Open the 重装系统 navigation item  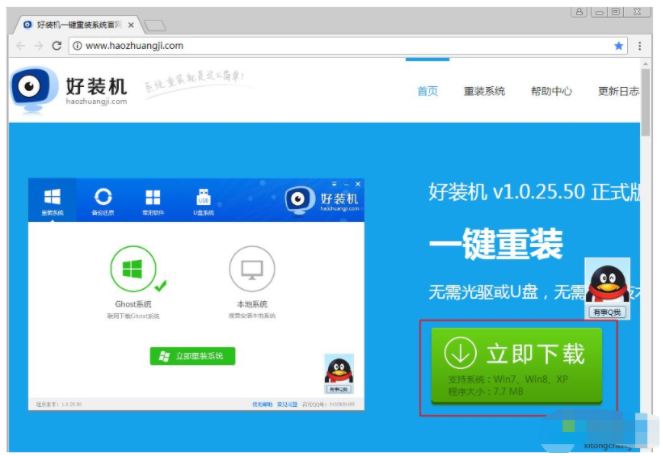pyautogui.click(x=484, y=91)
